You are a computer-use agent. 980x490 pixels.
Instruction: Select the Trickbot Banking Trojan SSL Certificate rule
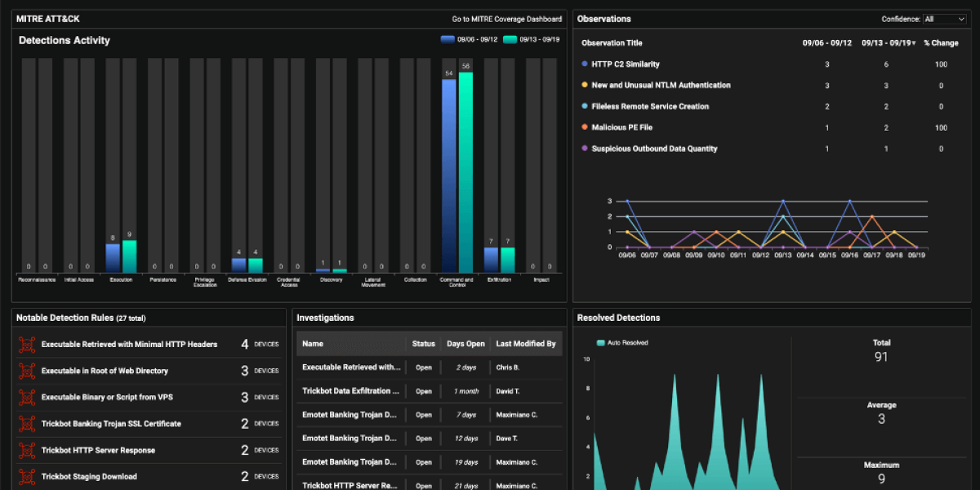[x=111, y=424]
